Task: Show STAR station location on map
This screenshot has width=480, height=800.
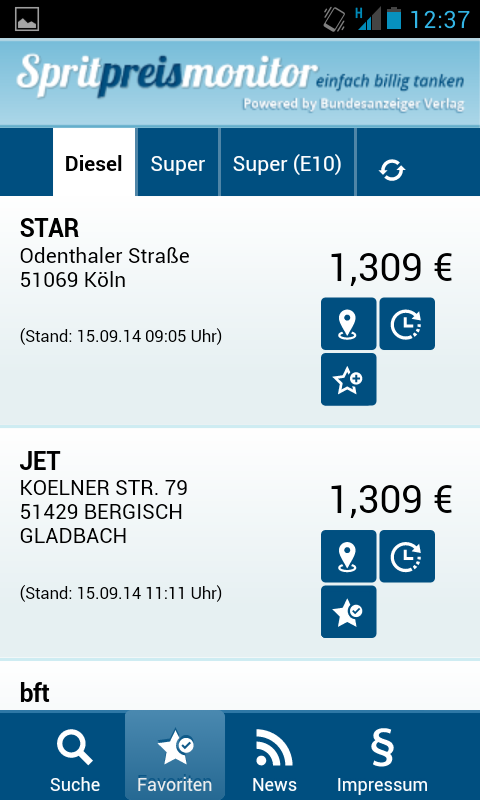Action: (x=348, y=324)
